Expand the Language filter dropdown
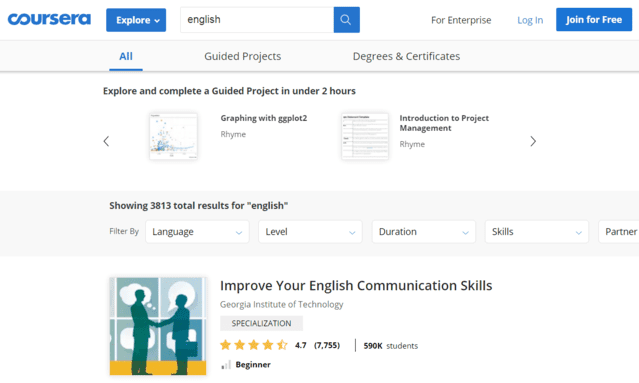Image resolution: width=639 pixels, height=383 pixels. click(197, 232)
